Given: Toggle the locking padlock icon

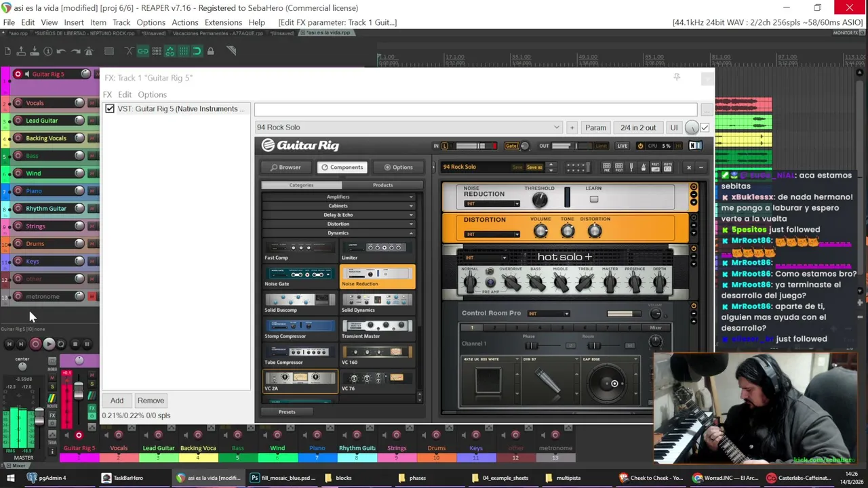Looking at the screenshot, I should 211,51.
